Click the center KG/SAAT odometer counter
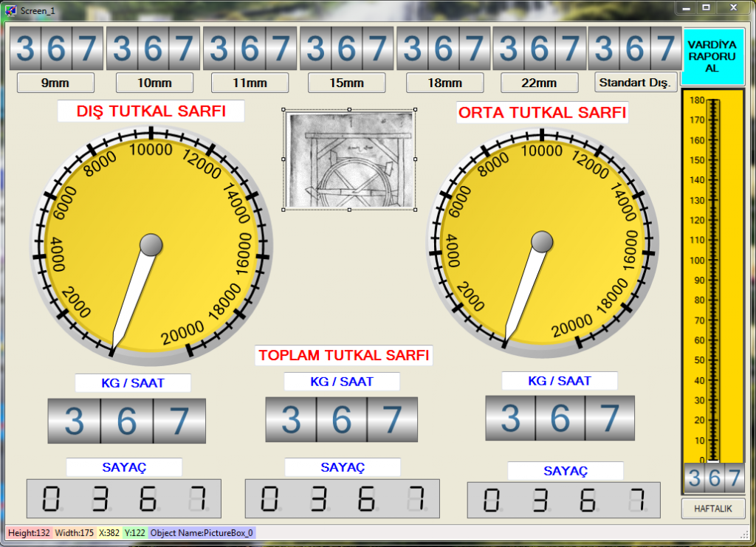 (342, 419)
